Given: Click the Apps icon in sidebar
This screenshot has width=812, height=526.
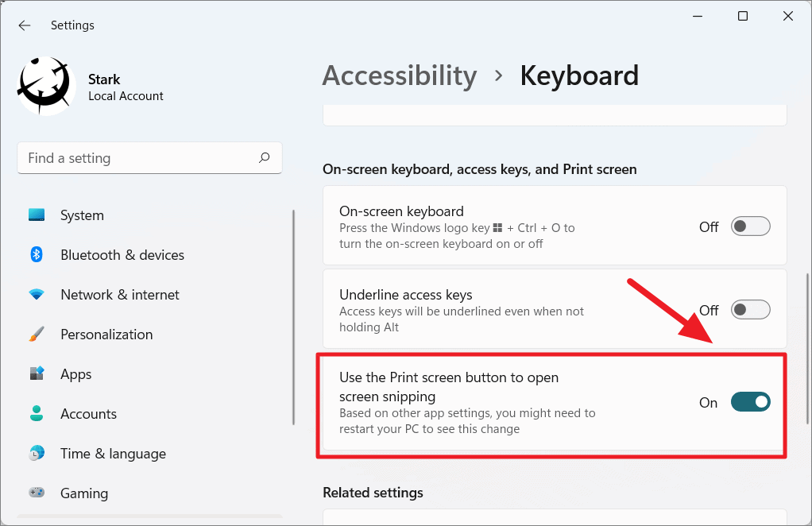Looking at the screenshot, I should coord(37,374).
